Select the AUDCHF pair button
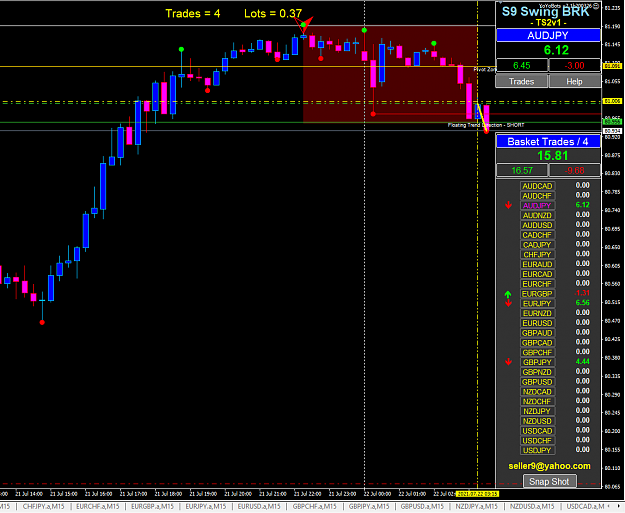The image size is (625, 513). 537,196
